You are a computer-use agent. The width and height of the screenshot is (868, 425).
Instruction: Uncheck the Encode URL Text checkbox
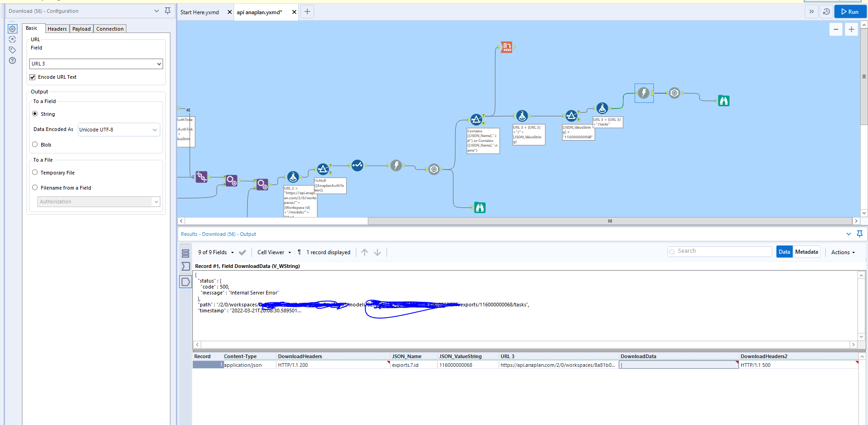pos(33,77)
